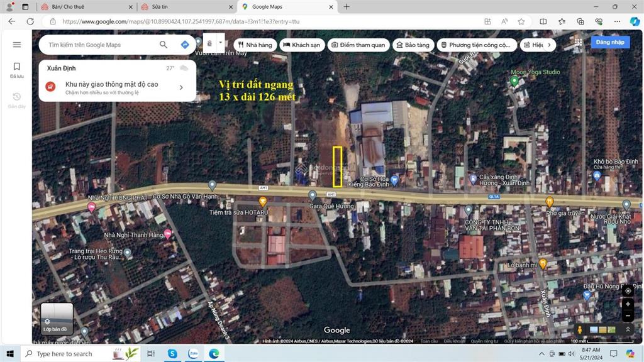Open the notification center icon
The width and height of the screenshot is (644, 362).
(x=613, y=353)
